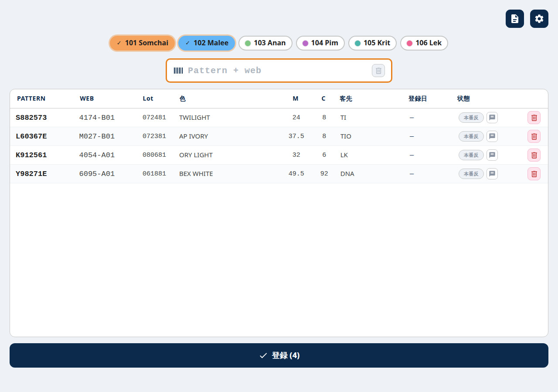Viewport: 558px width, 392px height.
Task: Delete the Y98271E row
Action: click(534, 174)
